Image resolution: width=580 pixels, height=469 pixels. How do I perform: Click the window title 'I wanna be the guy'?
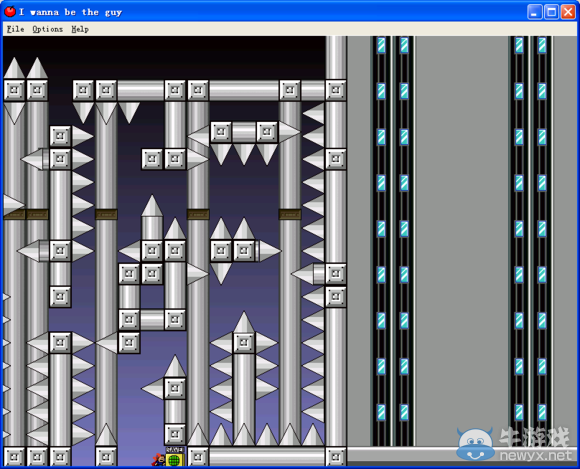tap(70, 12)
